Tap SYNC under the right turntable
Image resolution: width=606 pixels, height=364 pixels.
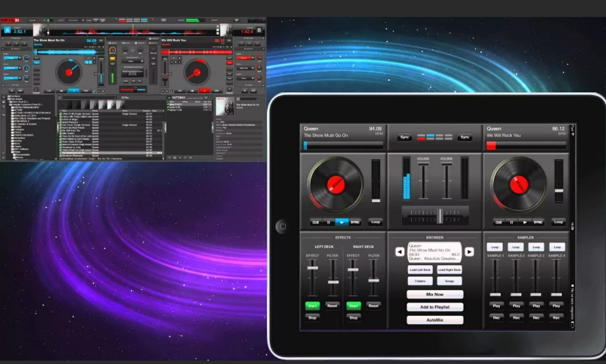click(538, 222)
